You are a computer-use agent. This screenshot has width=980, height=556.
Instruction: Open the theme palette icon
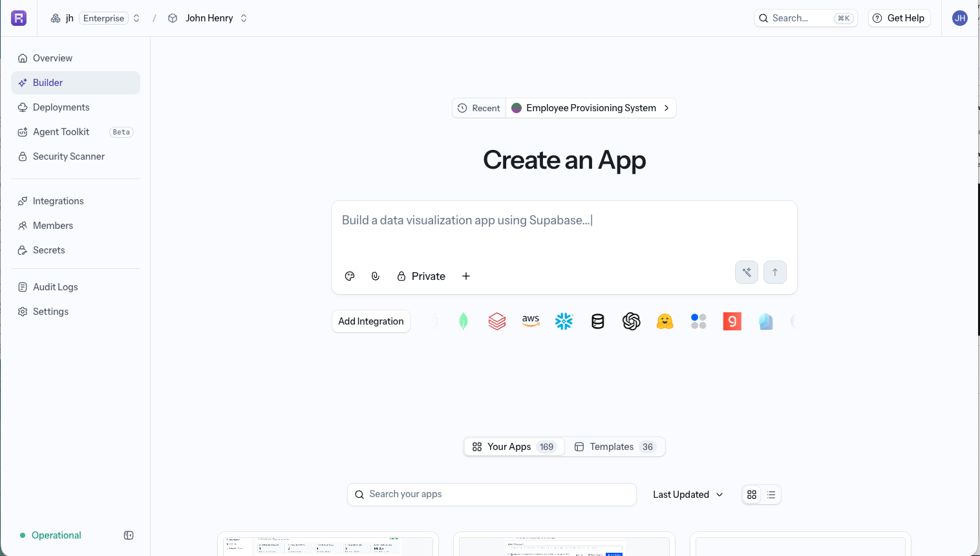pos(350,276)
